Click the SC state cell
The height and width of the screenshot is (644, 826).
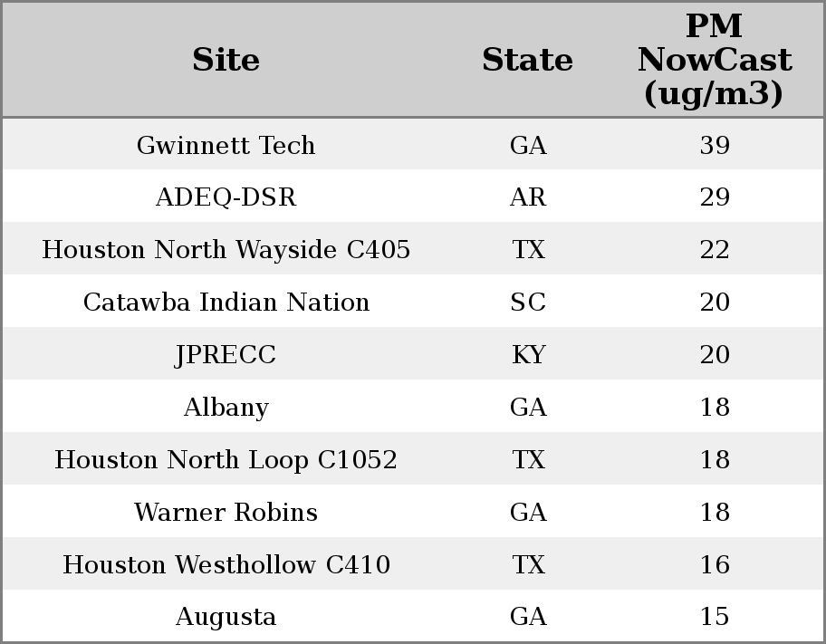(x=528, y=303)
